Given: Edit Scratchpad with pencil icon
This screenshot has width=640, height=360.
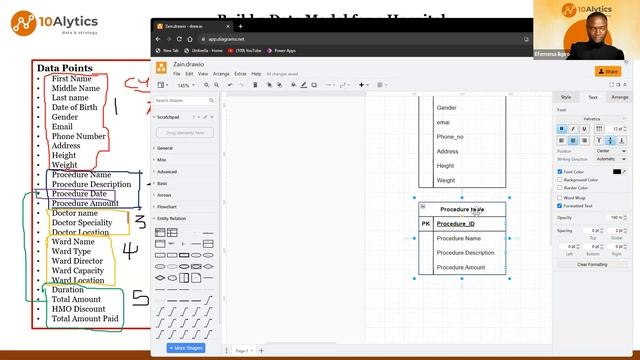Looking at the screenshot, I should [x=205, y=117].
